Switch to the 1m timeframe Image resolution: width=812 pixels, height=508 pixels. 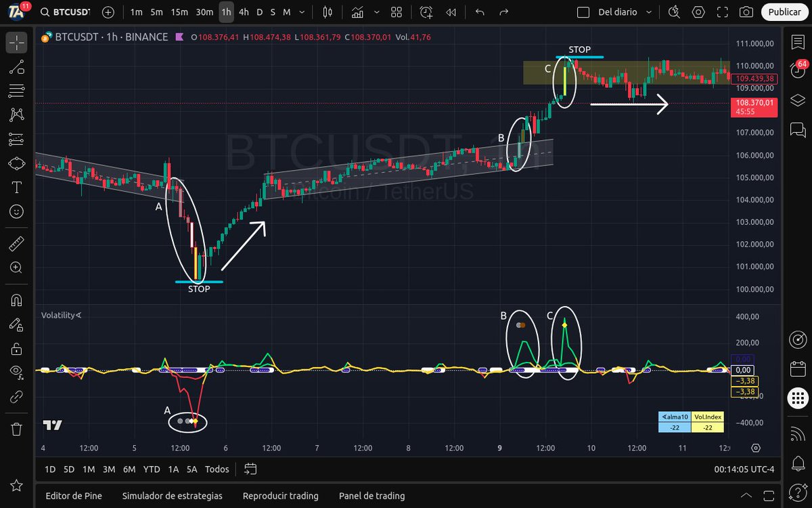tap(137, 12)
